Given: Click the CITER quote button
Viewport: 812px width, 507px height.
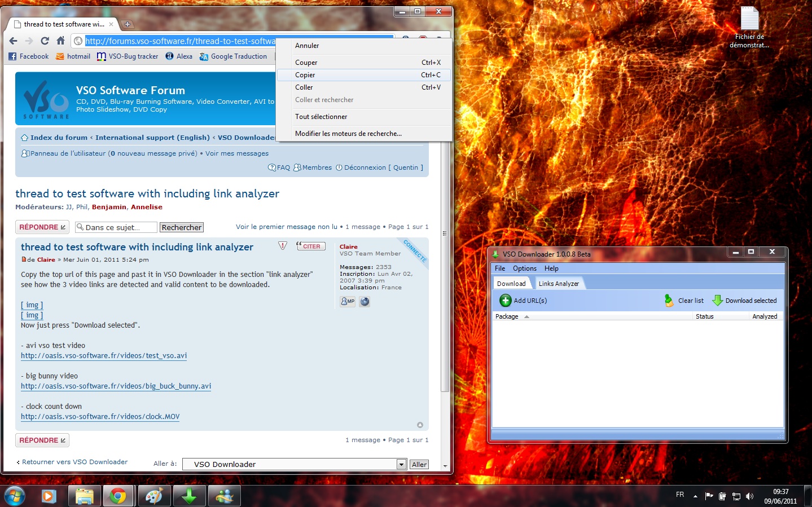Looking at the screenshot, I should pyautogui.click(x=310, y=246).
